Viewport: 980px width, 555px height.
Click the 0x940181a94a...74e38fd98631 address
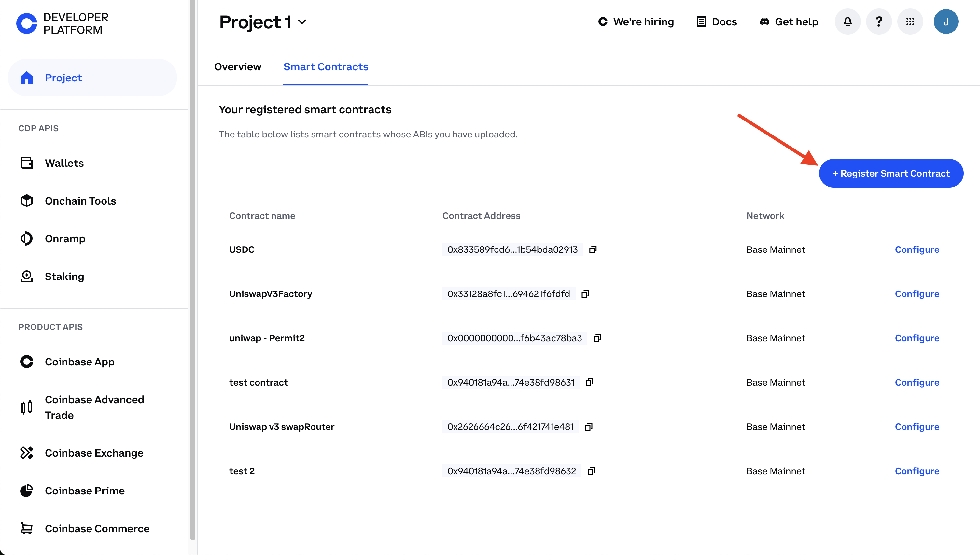click(511, 382)
